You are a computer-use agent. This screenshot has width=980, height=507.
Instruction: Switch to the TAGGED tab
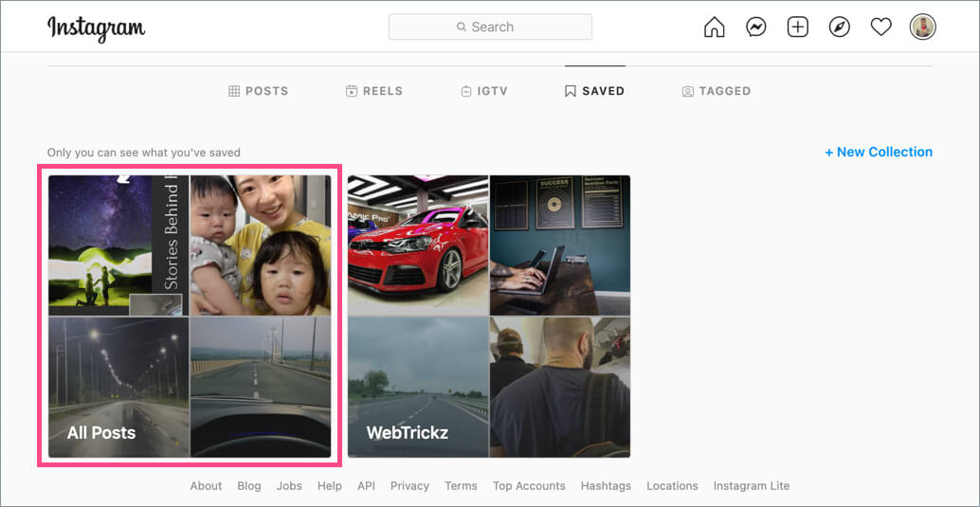click(x=717, y=91)
